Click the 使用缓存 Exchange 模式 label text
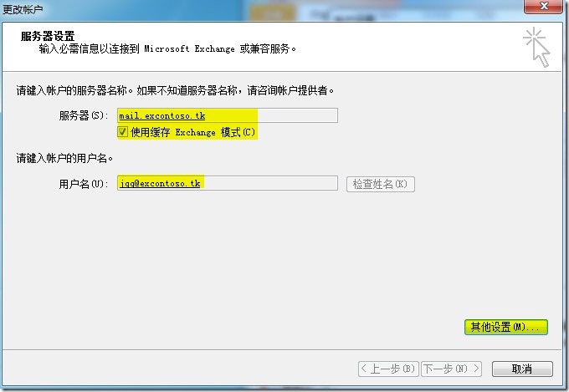The width and height of the screenshot is (569, 392). 192,132
